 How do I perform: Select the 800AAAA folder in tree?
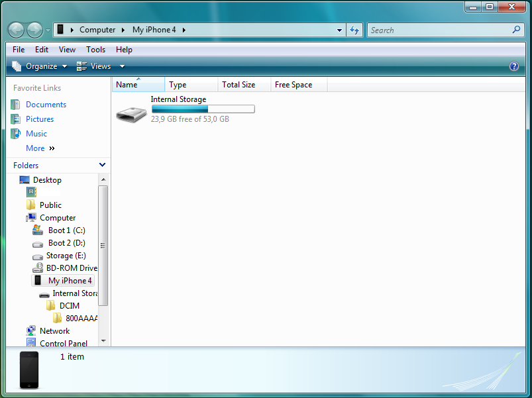pyautogui.click(x=81, y=318)
